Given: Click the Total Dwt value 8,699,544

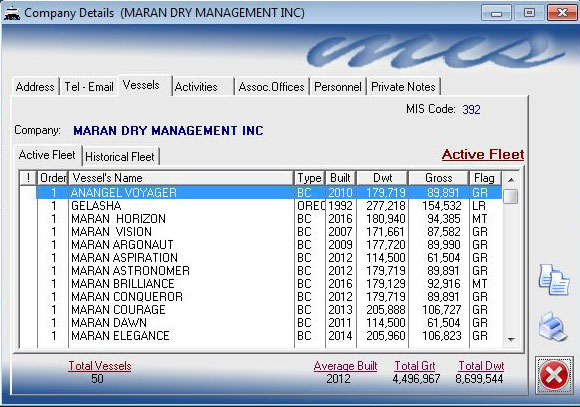Looking at the screenshot, I should click(x=479, y=379).
